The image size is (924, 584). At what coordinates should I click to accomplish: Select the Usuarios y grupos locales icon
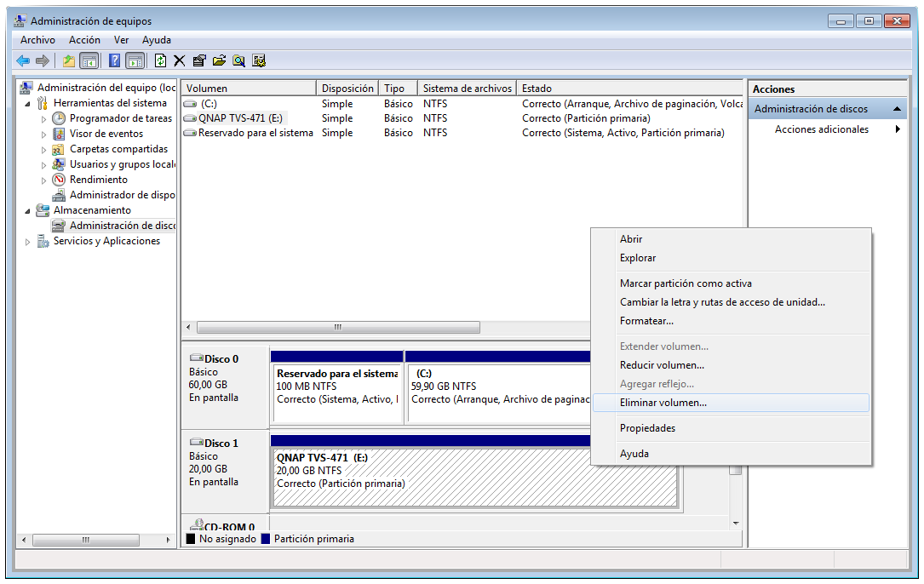click(59, 164)
